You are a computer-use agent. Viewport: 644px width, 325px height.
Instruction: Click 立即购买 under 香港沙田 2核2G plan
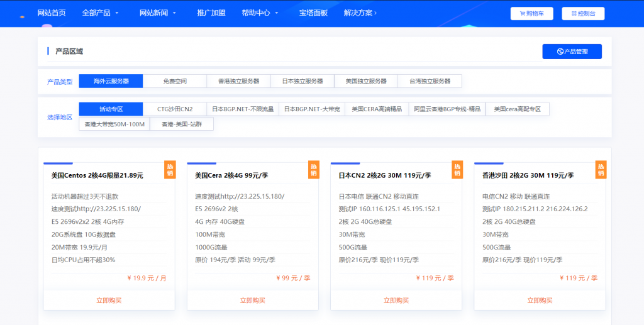point(540,300)
